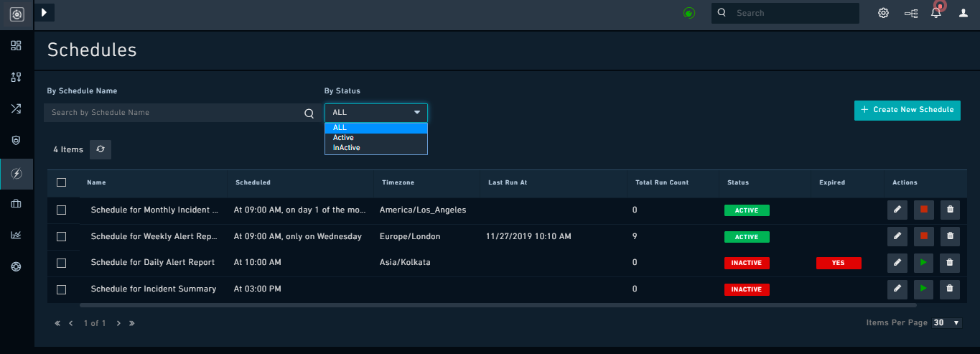
Task: Start the Daily Alert Report schedule
Action: click(x=924, y=262)
